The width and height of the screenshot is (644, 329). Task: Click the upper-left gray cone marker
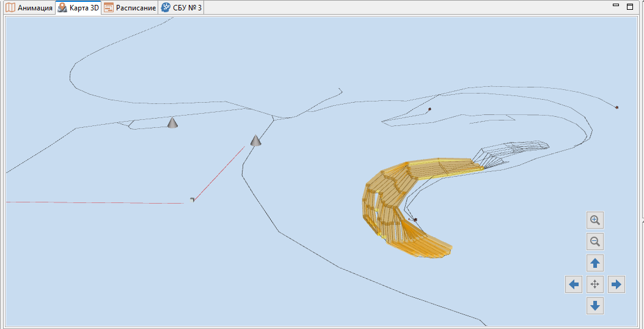pos(172,122)
